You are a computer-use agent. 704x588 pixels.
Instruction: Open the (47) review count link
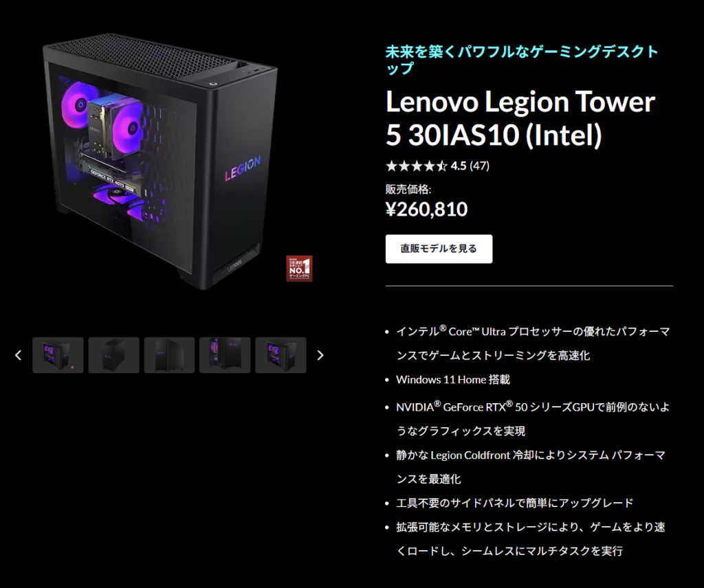tap(479, 166)
